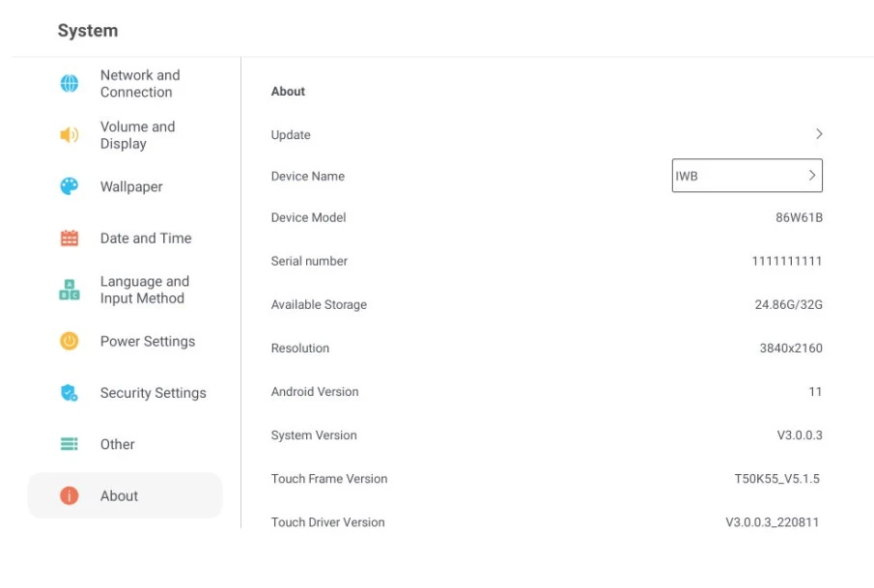
Task: Open Security Settings label
Action: pos(154,393)
